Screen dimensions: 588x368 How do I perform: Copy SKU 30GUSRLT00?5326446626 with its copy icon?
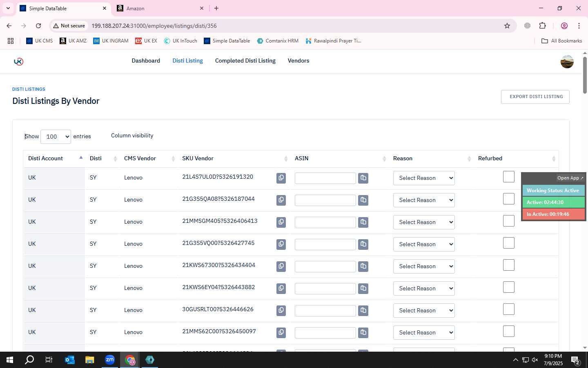pyautogui.click(x=281, y=310)
